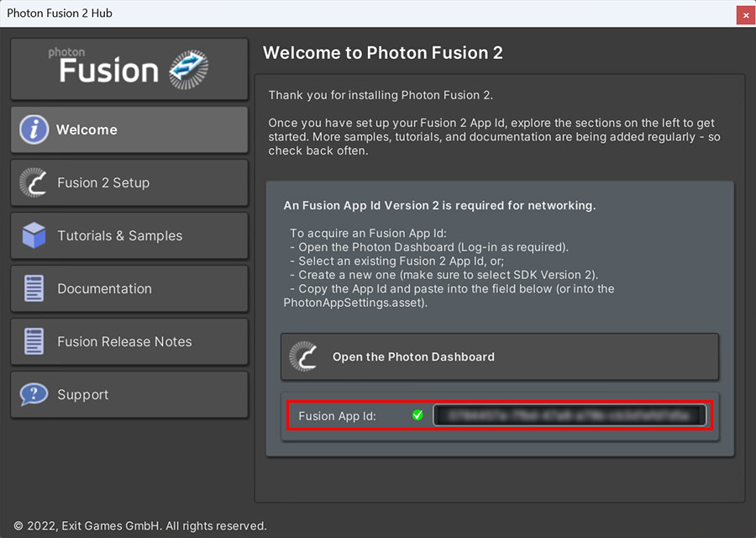Click the Photon Fusion logo banner
The width and height of the screenshot is (756, 538).
tap(129, 69)
